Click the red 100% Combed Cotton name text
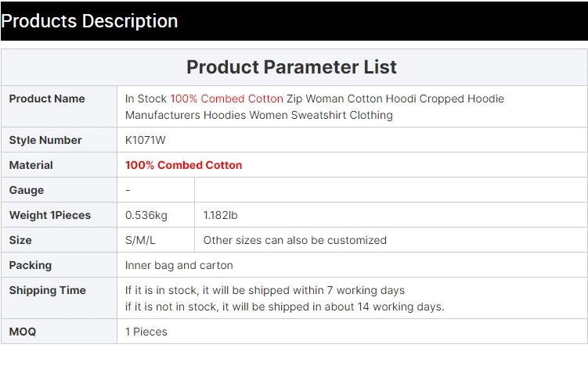Screen dimensions: 588x366 [226, 99]
